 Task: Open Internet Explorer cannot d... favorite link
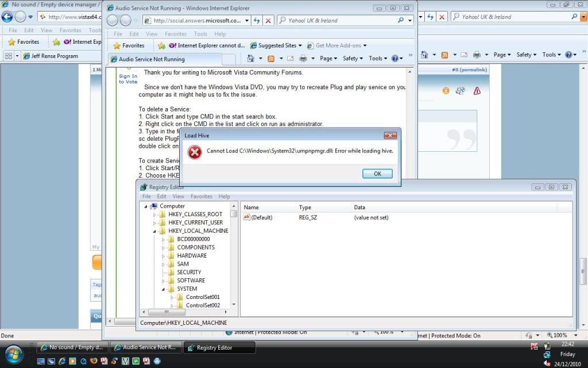click(207, 45)
